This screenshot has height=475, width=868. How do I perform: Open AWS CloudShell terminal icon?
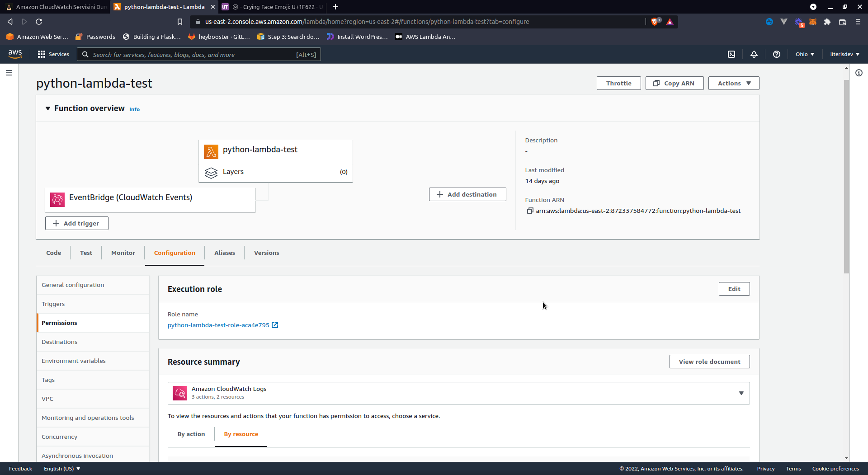[731, 54]
